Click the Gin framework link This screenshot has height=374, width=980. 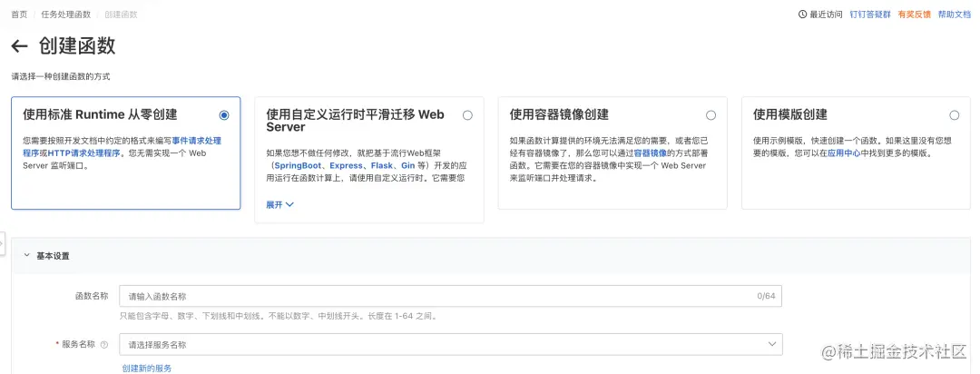[408, 166]
